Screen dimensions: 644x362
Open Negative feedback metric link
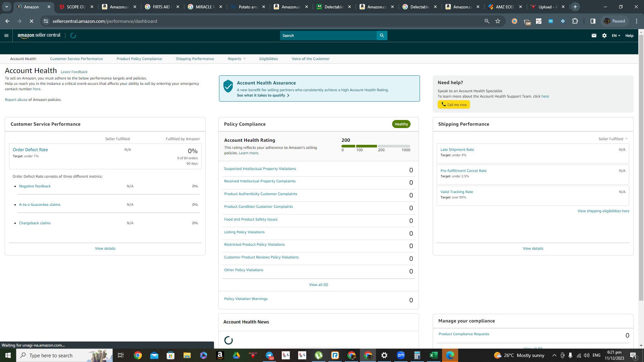(x=35, y=186)
